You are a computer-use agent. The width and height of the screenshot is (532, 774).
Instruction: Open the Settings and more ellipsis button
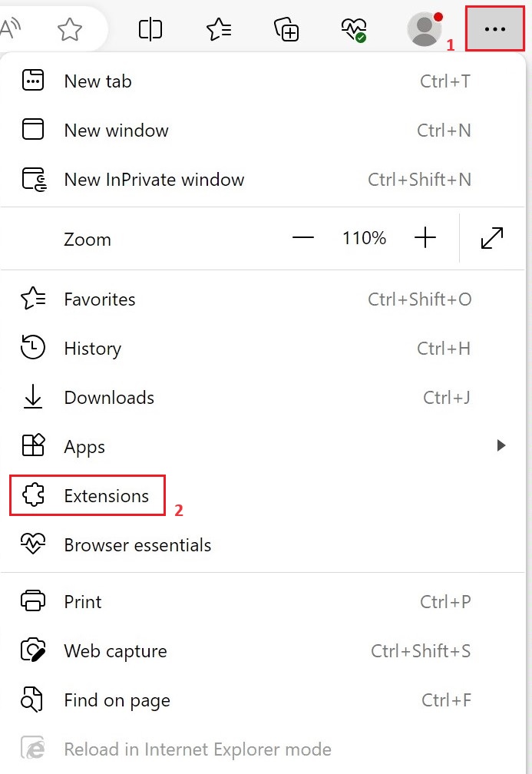coord(494,29)
